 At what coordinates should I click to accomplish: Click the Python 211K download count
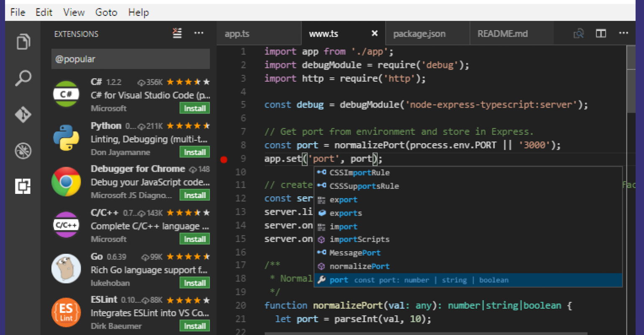click(151, 126)
